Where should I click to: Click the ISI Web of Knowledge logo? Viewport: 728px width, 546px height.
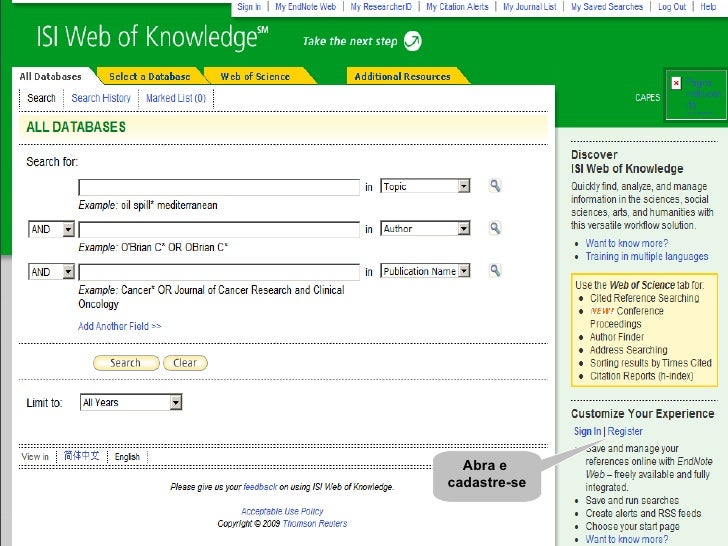(152, 37)
